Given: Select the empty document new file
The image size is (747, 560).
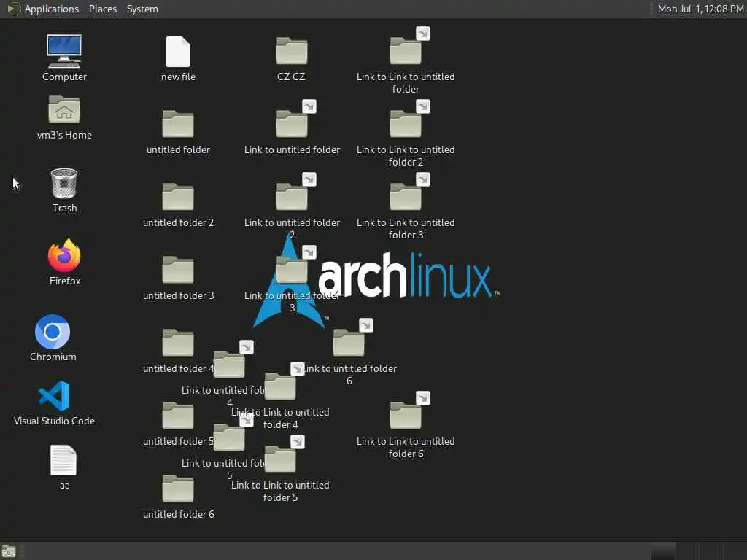Looking at the screenshot, I should (x=178, y=52).
